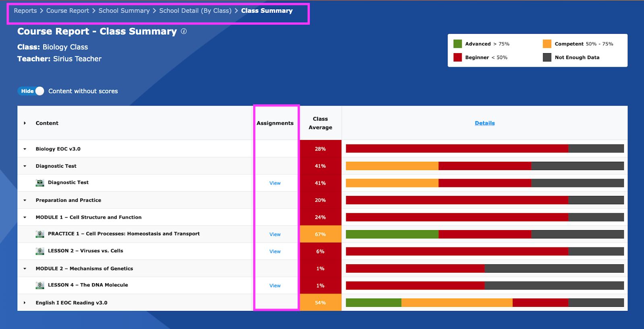View assignments for Diagnostic Test lesson
The height and width of the screenshot is (329, 644).
coord(275,183)
